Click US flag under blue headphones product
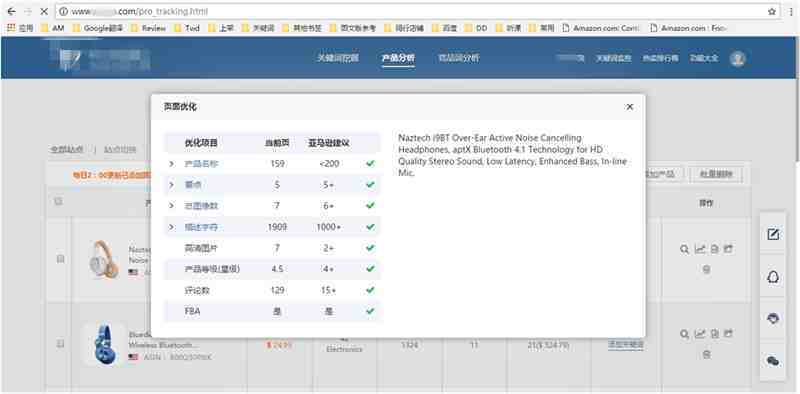 pyautogui.click(x=134, y=357)
